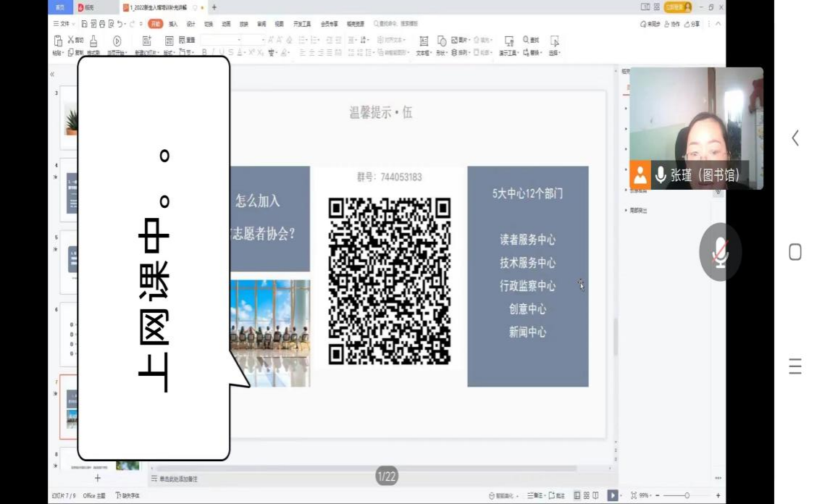Screen dimensions: 817x504
Task: Collapse the slide thumbnail panel
Action: coord(52,75)
